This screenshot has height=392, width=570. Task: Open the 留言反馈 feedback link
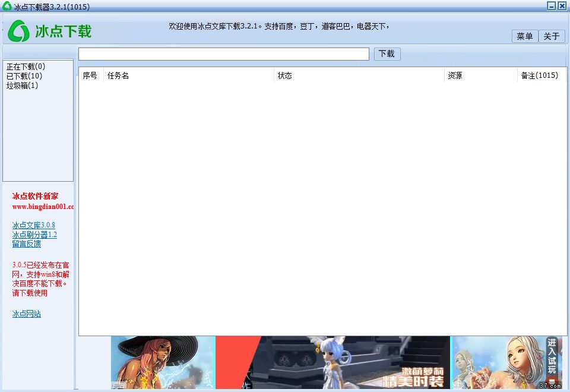click(x=27, y=244)
